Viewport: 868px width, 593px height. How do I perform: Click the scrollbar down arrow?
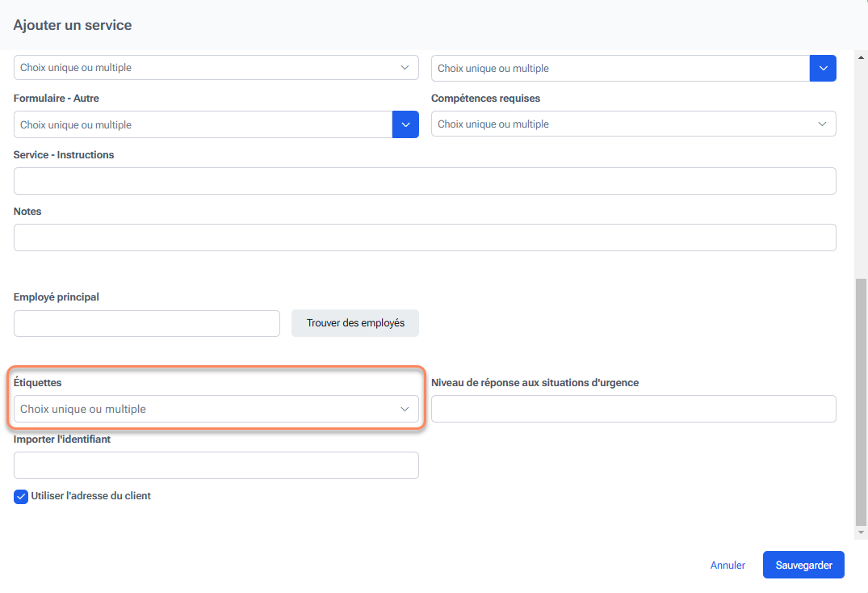pos(861,532)
